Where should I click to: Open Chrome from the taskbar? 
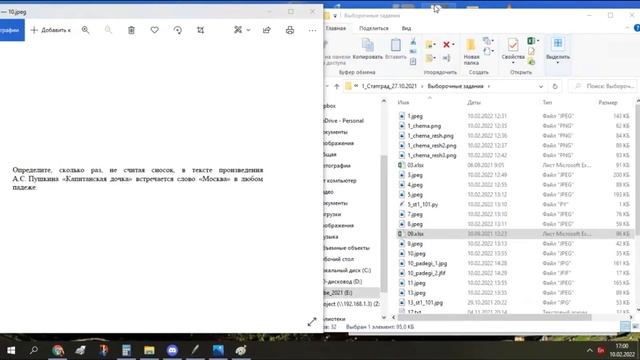[x=58, y=350]
